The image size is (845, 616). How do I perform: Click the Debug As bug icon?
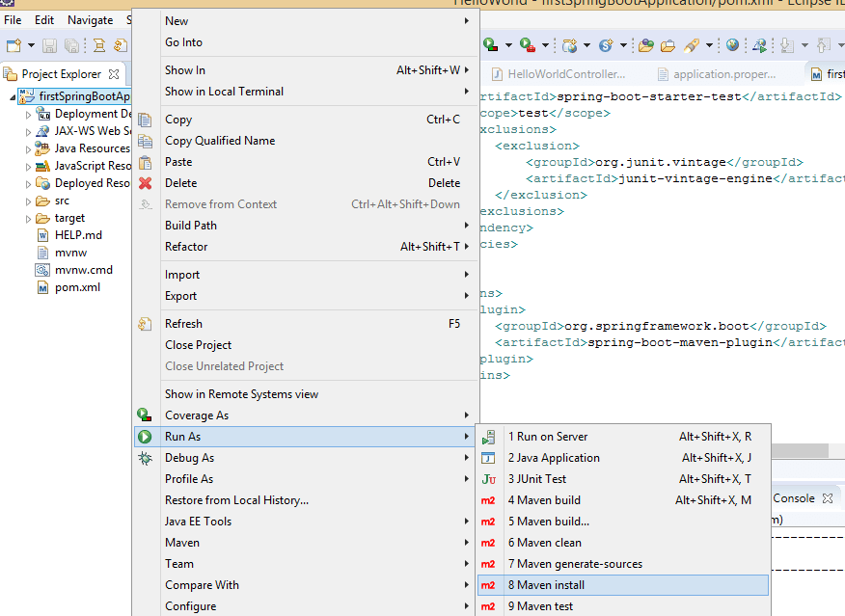(145, 458)
